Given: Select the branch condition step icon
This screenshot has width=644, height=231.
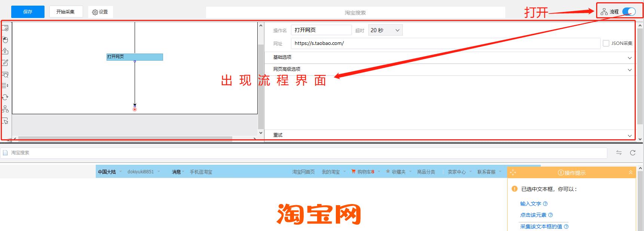Looking at the screenshot, I should pos(5,109).
